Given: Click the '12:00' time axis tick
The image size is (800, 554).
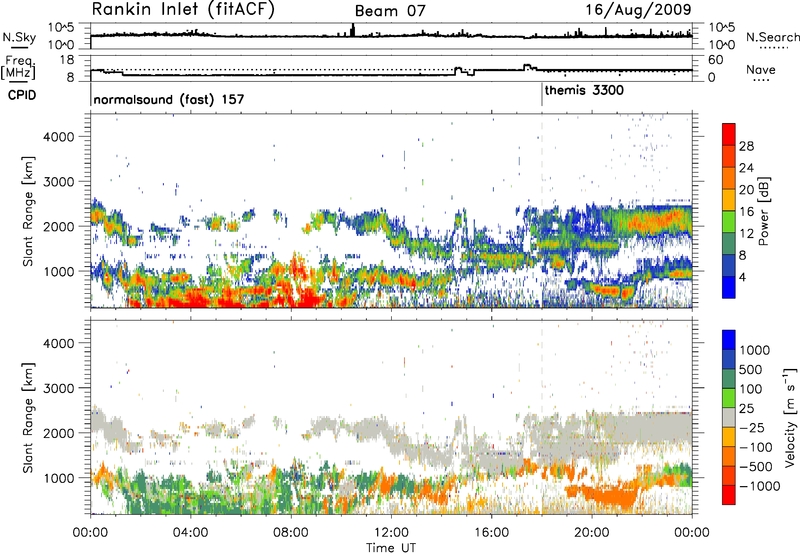Looking at the screenshot, I should (x=391, y=533).
